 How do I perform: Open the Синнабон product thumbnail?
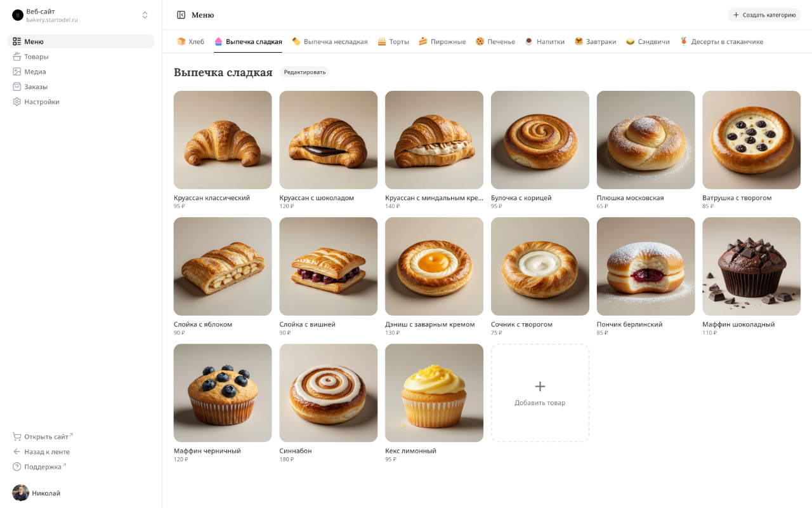[329, 393]
